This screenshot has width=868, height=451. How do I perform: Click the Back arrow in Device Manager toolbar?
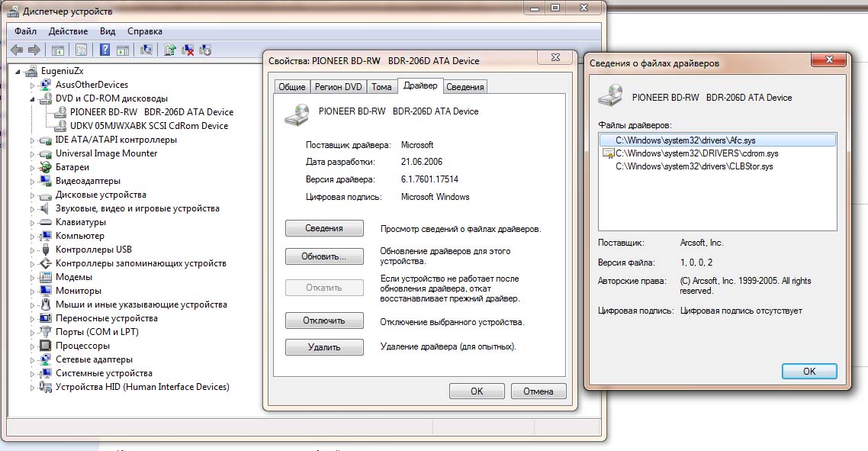(17, 50)
